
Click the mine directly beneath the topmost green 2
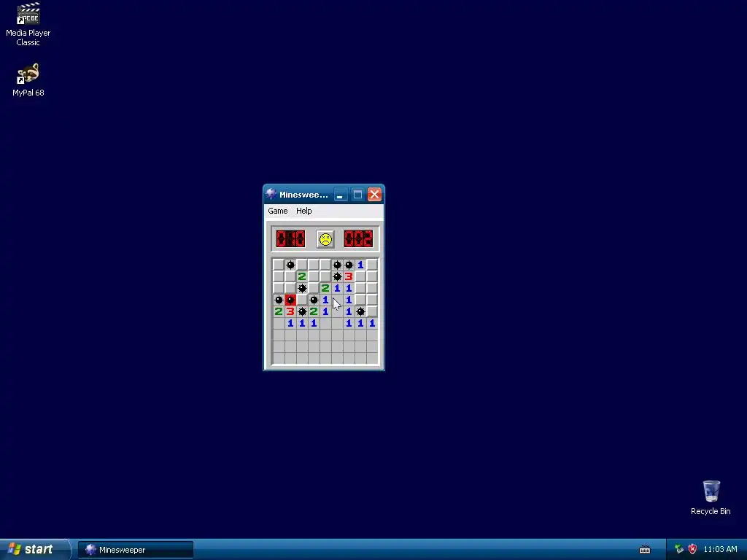coord(302,288)
